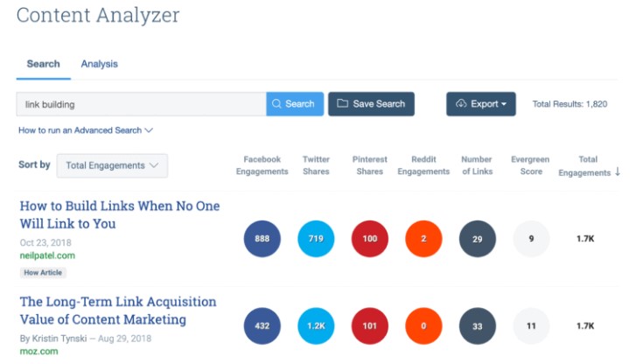Click the orange Reddit circle showing 2

423,239
